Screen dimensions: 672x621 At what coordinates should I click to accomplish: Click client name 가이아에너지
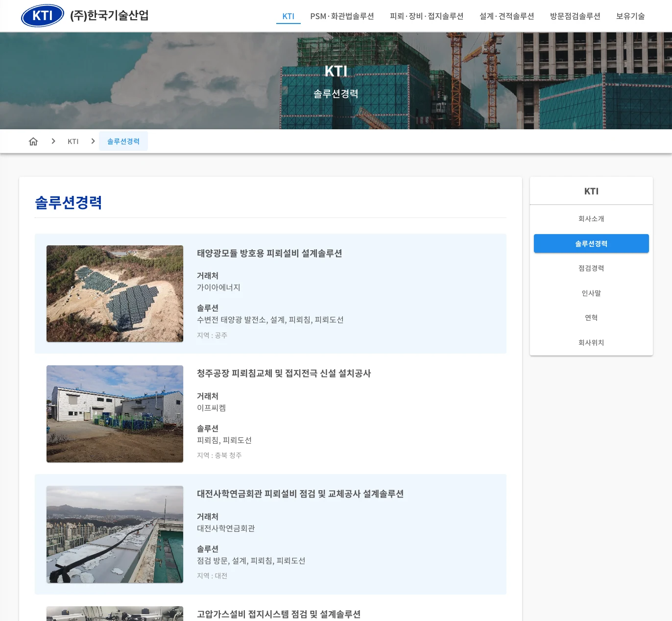coord(218,287)
